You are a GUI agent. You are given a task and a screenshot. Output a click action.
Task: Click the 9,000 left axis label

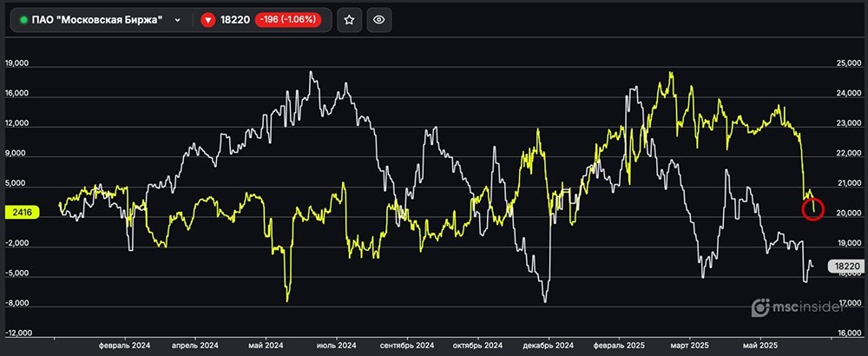click(16, 154)
